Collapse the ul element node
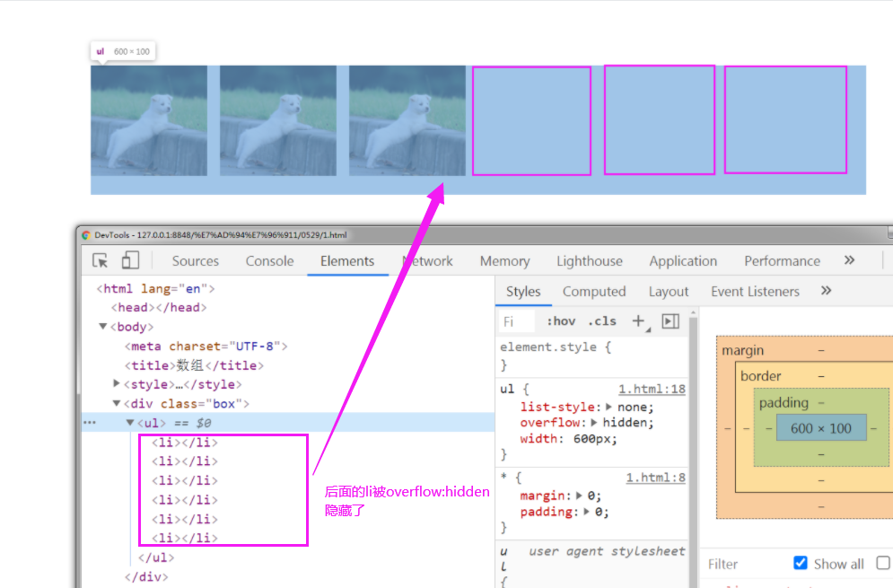The image size is (893, 588). tap(130, 423)
